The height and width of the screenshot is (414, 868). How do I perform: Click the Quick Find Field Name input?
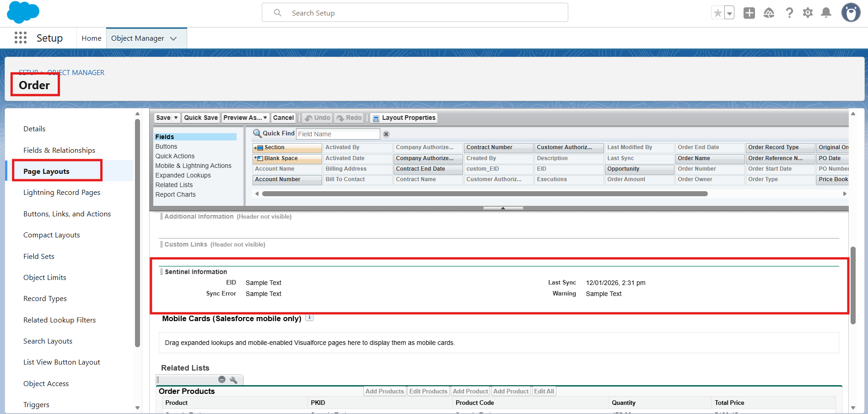pos(338,134)
